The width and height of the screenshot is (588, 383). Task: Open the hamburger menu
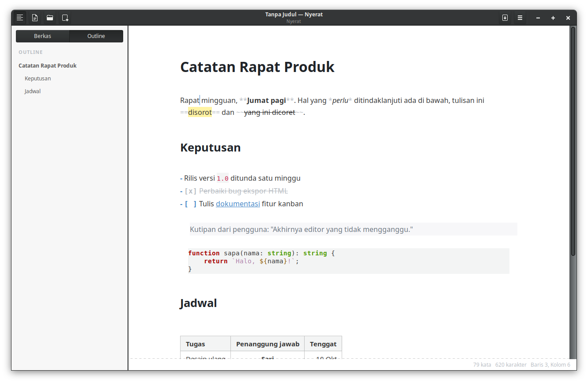tap(520, 18)
